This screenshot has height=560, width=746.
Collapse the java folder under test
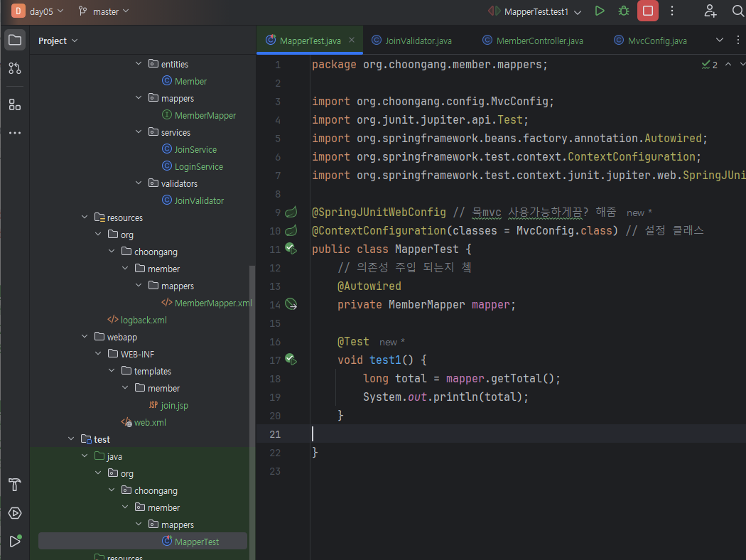tap(85, 456)
